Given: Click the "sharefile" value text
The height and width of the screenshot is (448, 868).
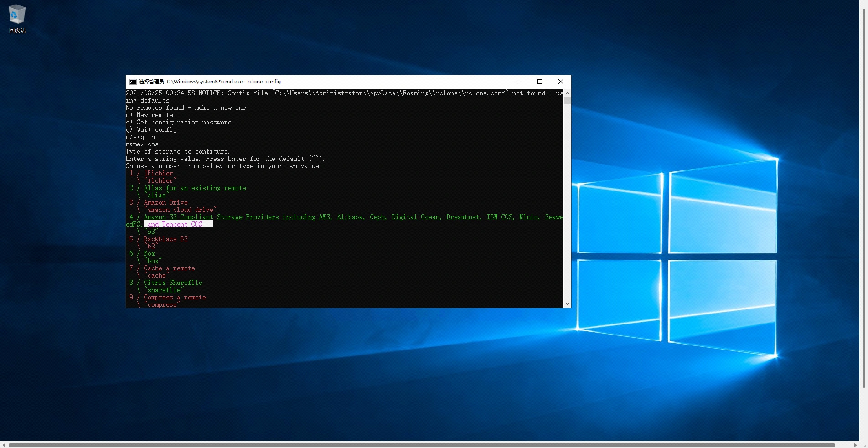Looking at the screenshot, I should pyautogui.click(x=164, y=290).
